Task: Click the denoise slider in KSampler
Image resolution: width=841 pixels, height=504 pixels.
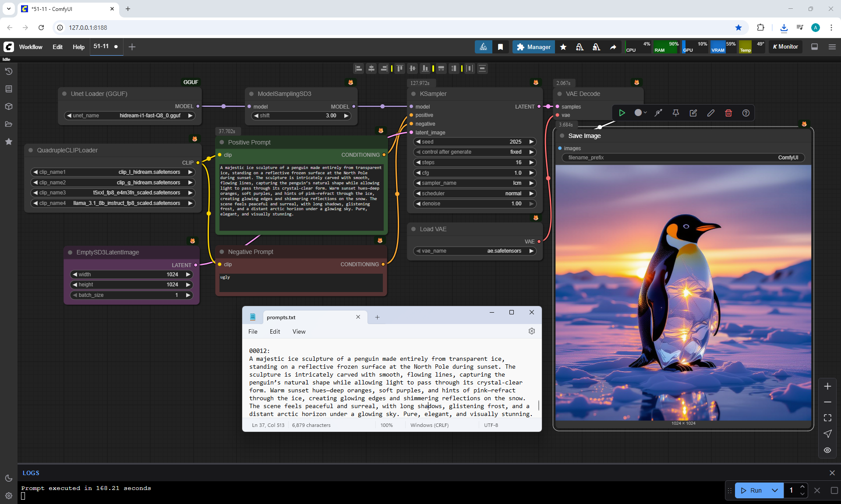Action: coord(475,204)
